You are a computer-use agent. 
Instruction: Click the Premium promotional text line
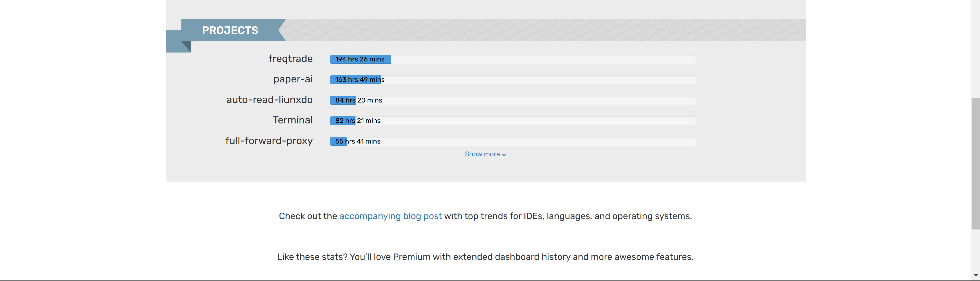tap(485, 257)
